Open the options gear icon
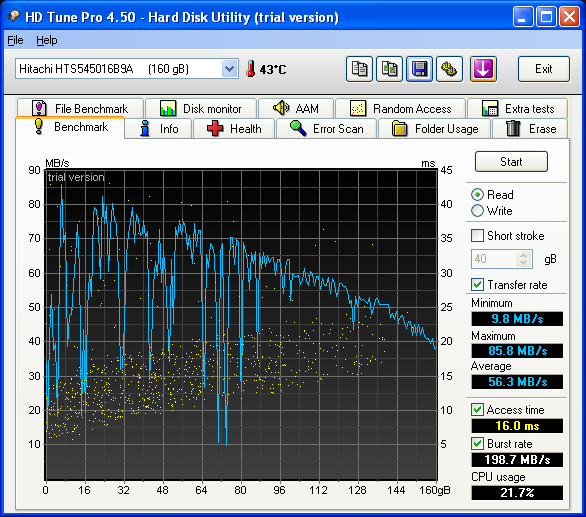586x517 pixels. tap(449, 69)
